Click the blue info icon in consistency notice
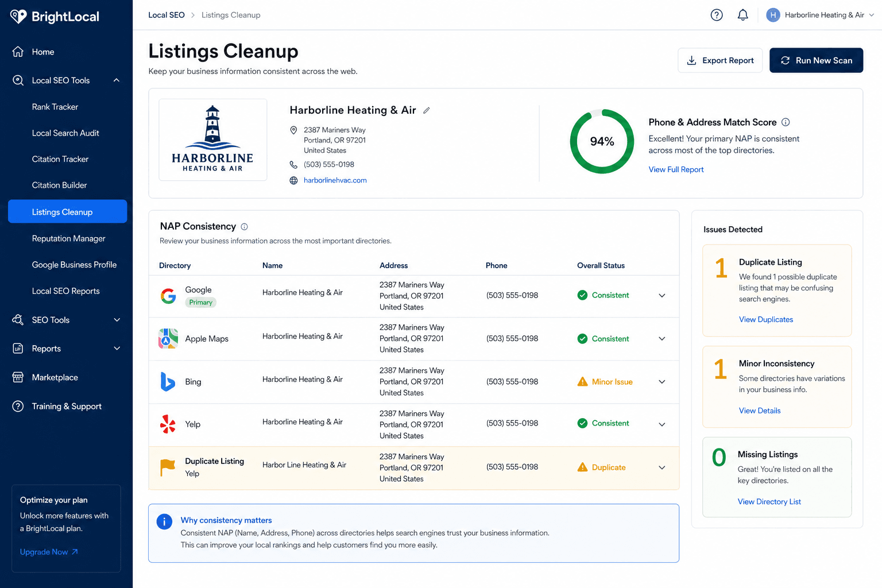The height and width of the screenshot is (588, 882). [x=164, y=521]
